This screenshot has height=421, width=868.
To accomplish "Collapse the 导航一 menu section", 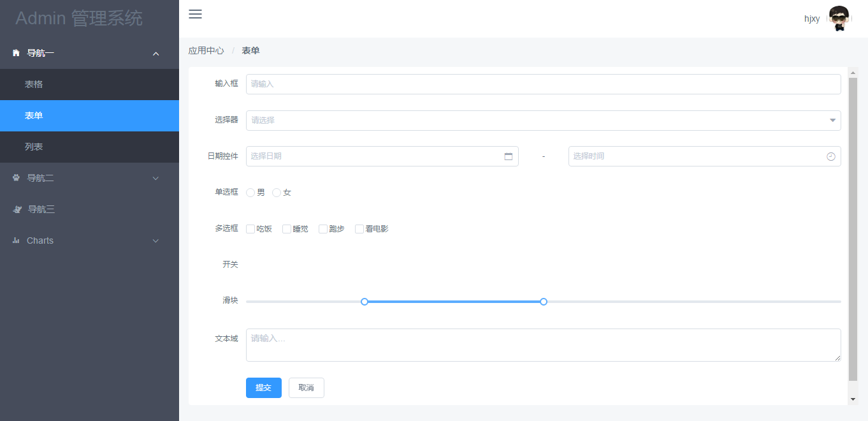I will [x=156, y=54].
